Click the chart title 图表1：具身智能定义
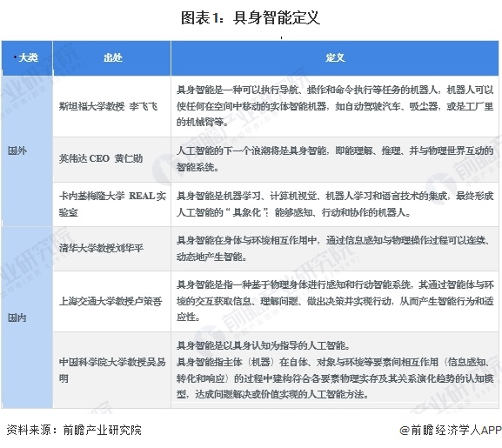This screenshot has width=502, height=448. [251, 18]
